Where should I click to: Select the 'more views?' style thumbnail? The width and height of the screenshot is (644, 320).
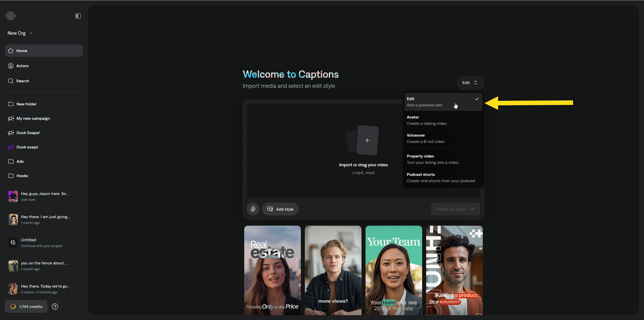(x=333, y=270)
